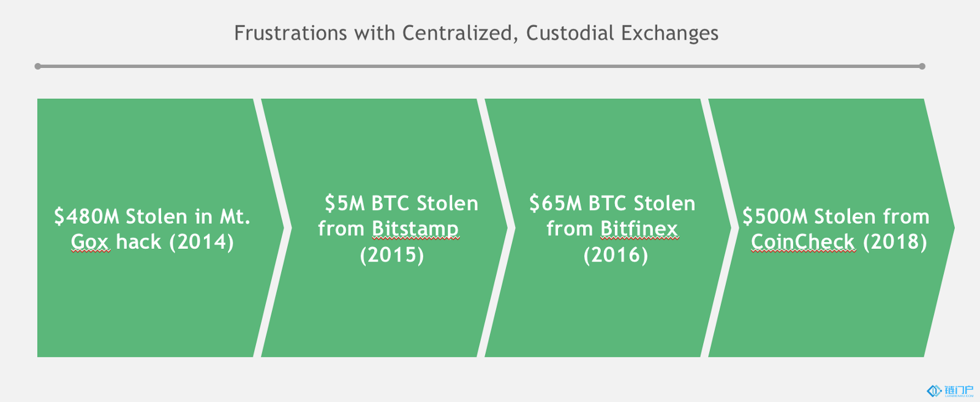Click the right endpoint dot of the divider line
980x402 pixels.
[922, 66]
